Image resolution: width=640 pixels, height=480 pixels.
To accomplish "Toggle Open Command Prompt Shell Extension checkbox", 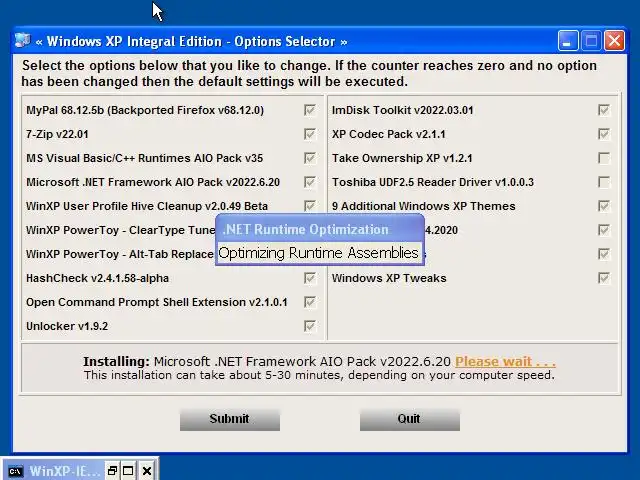I will [310, 302].
